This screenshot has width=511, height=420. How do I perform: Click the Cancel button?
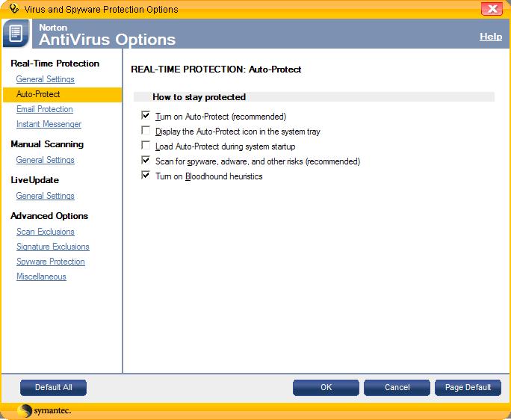397,387
